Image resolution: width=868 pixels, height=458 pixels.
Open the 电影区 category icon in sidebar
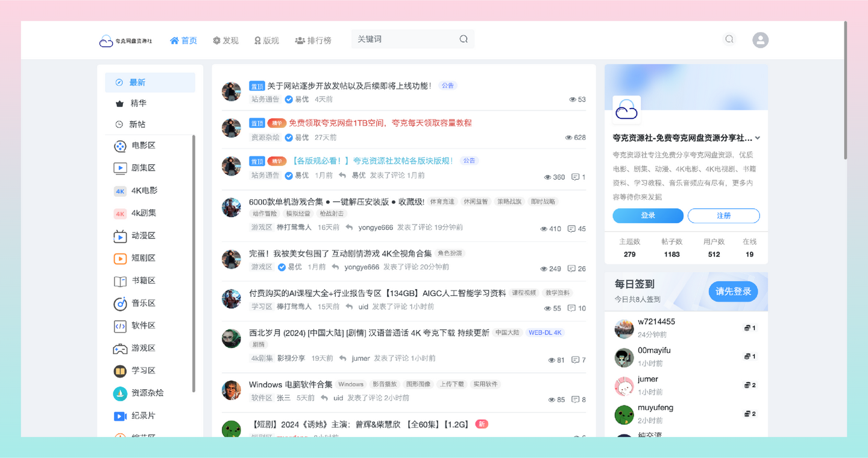(120, 146)
